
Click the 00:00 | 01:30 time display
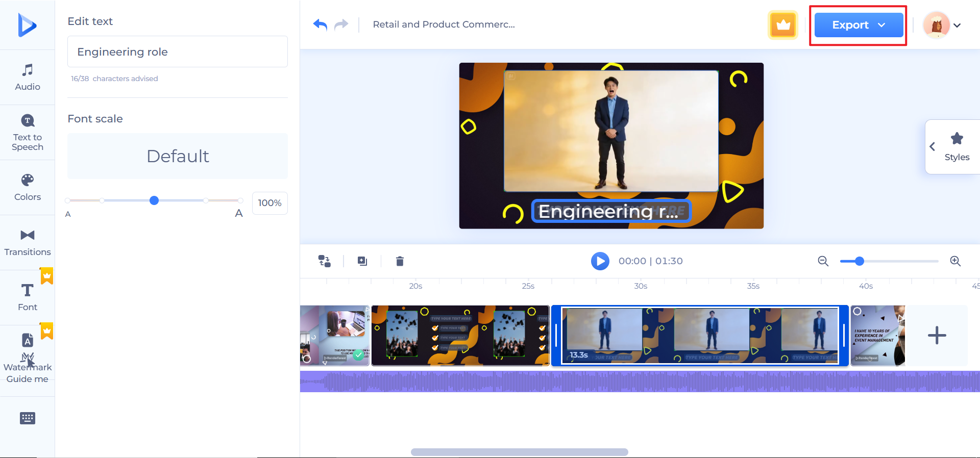pos(651,261)
